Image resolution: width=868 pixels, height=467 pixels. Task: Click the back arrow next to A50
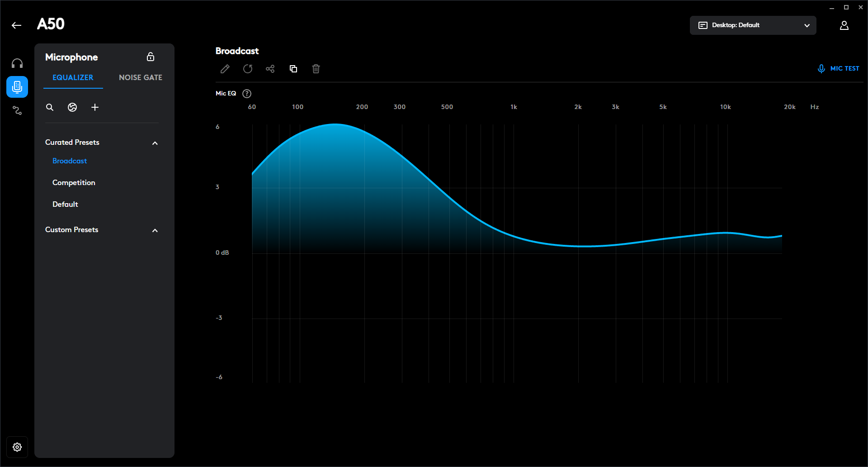[17, 25]
